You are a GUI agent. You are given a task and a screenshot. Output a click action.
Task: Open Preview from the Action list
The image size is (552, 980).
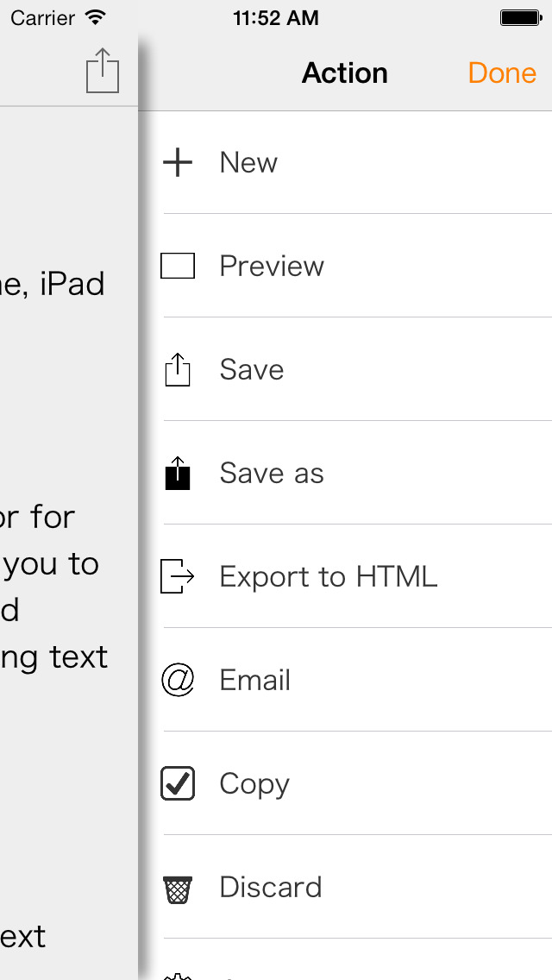[272, 266]
